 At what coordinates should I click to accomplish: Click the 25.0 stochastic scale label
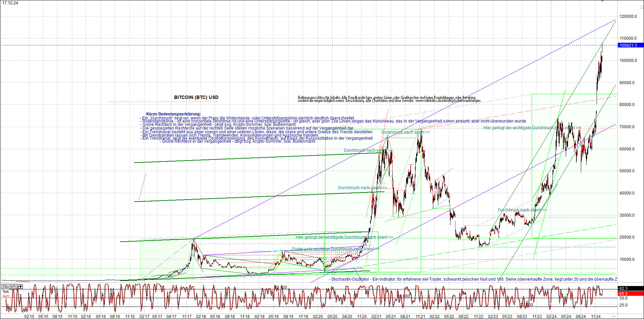coord(623,305)
